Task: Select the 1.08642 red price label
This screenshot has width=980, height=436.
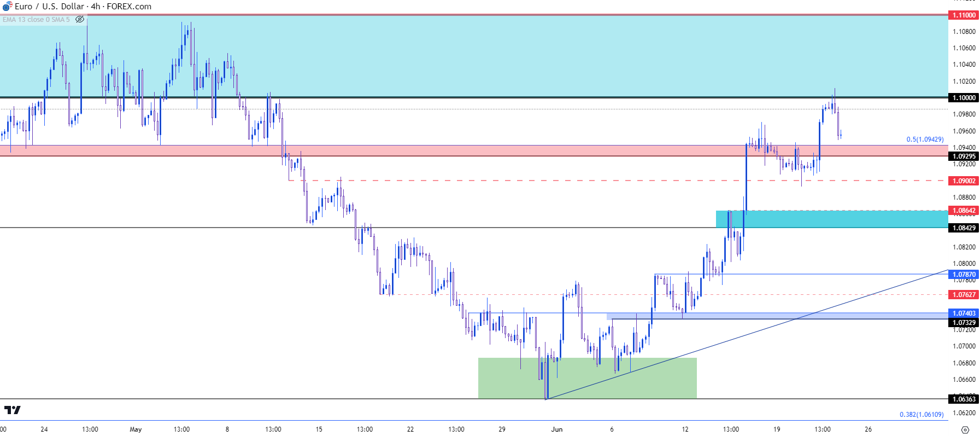Action: pos(964,211)
